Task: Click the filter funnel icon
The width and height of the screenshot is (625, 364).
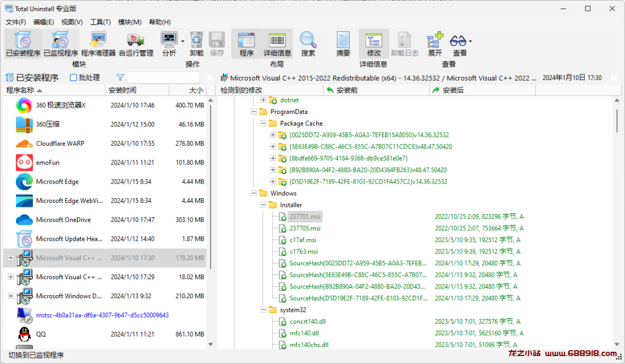Action: 120,77
